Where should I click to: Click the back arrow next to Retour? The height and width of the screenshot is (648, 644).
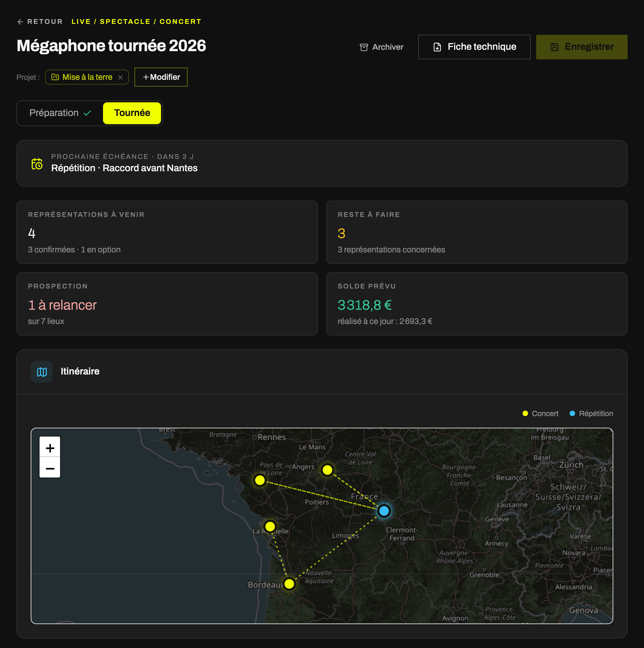[20, 22]
